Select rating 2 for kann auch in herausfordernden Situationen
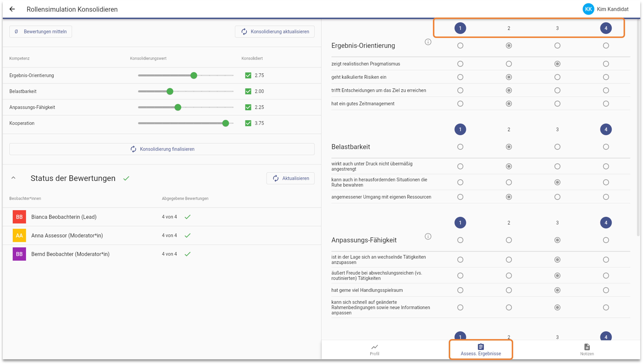Image resolution: width=643 pixels, height=364 pixels. pyautogui.click(x=509, y=182)
